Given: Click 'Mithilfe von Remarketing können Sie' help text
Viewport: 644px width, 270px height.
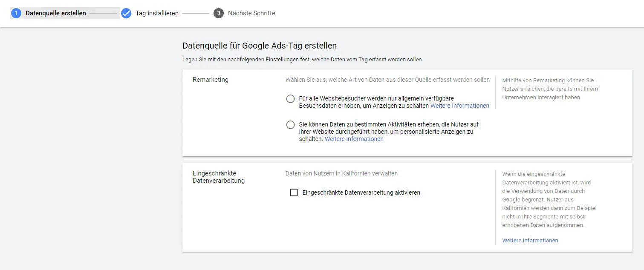Looking at the screenshot, I should pyautogui.click(x=550, y=89).
